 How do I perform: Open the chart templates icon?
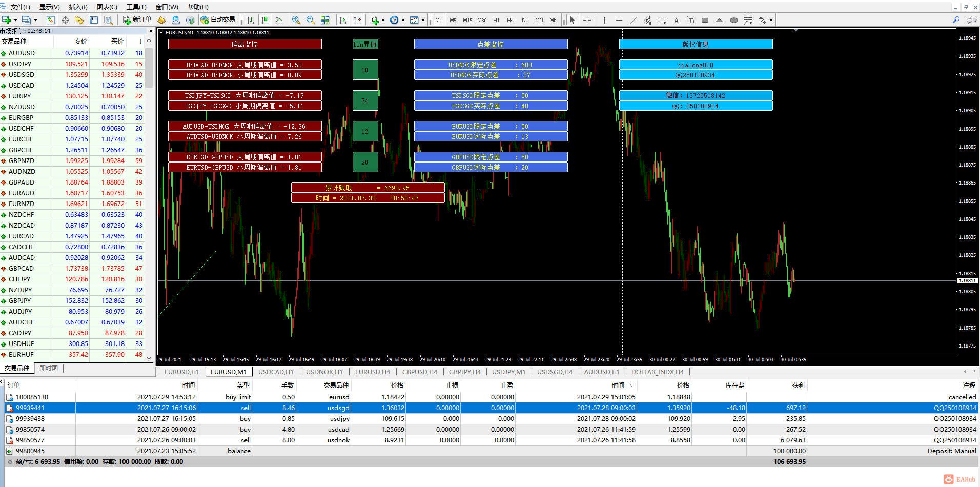coord(414,20)
